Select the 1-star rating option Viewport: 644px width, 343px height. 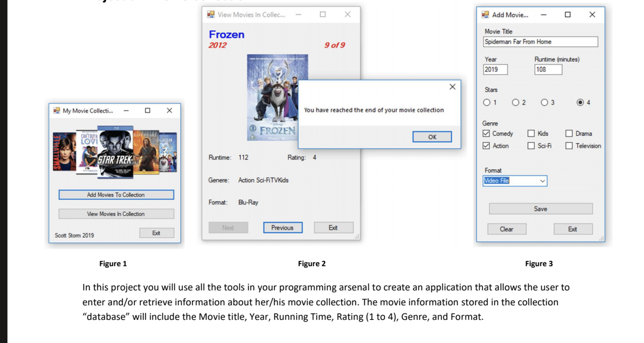pyautogui.click(x=487, y=102)
